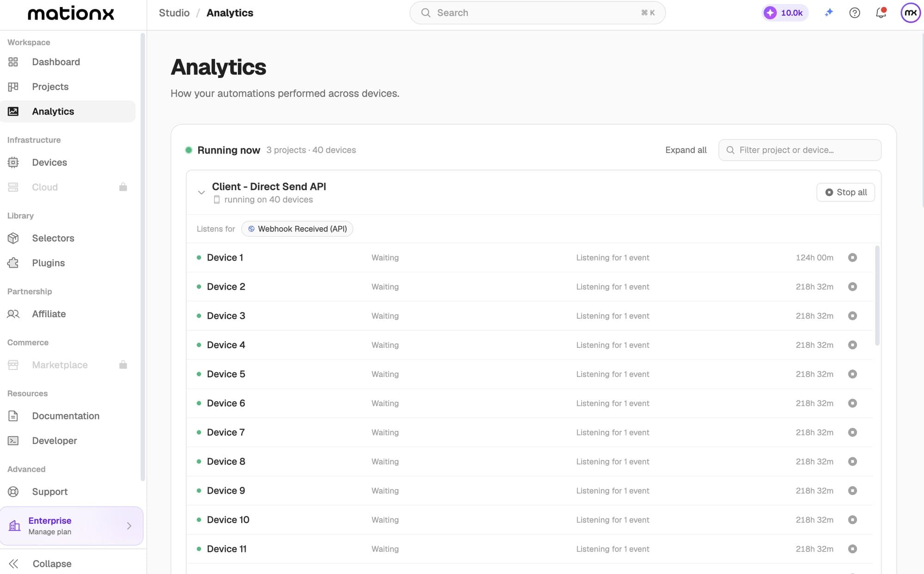This screenshot has width=924, height=574.
Task: Click the device list scrollbar
Action: click(877, 296)
